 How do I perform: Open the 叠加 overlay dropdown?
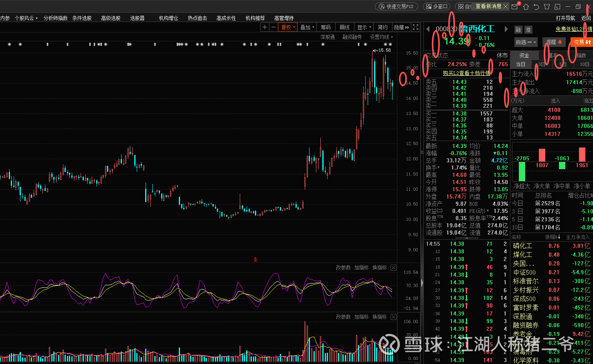point(307,27)
